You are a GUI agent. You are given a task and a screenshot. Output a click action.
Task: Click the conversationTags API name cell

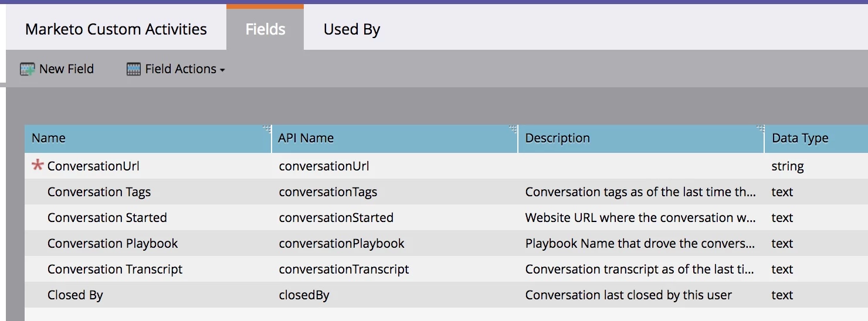tap(328, 192)
